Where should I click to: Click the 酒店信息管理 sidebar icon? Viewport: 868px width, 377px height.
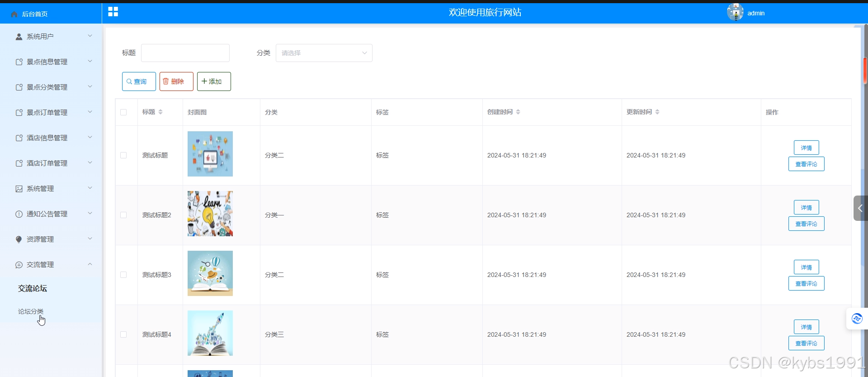[x=19, y=138]
